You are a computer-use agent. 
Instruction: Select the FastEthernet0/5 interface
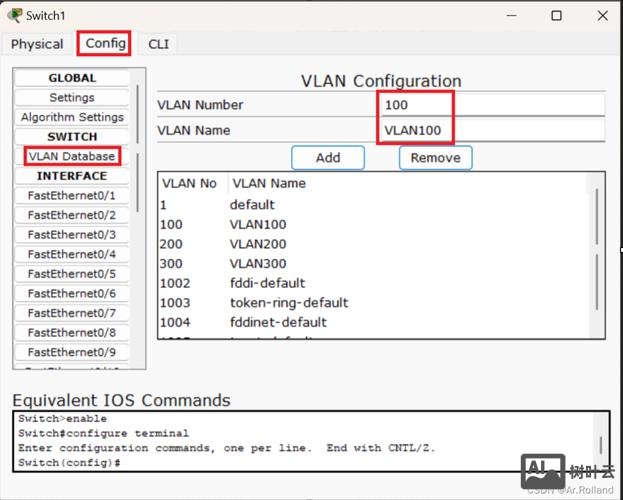[72, 274]
